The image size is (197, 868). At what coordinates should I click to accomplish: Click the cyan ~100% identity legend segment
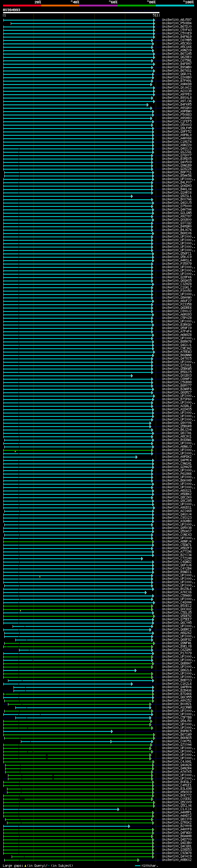click(x=175, y=6)
